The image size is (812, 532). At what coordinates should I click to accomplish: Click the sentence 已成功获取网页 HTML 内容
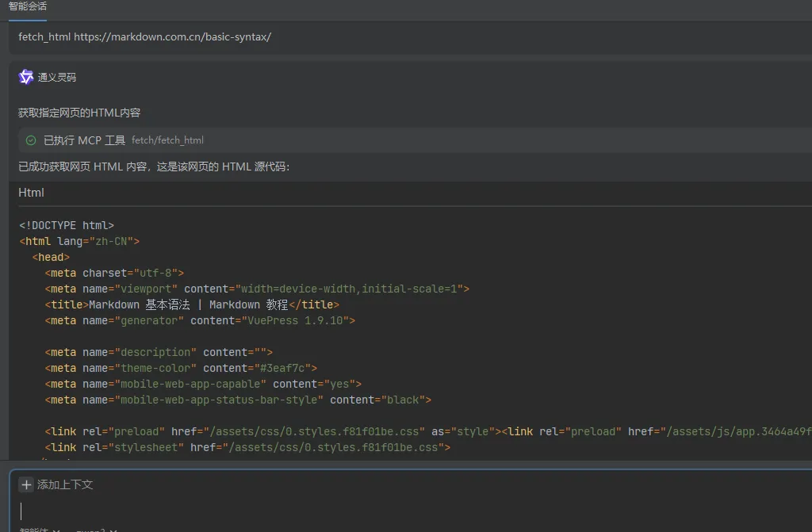[154, 166]
